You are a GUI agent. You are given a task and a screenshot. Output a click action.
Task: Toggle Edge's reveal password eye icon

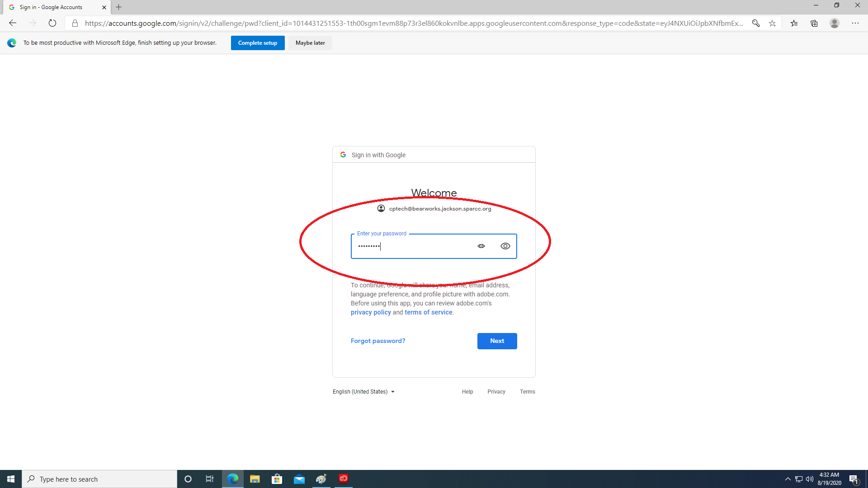click(x=481, y=246)
